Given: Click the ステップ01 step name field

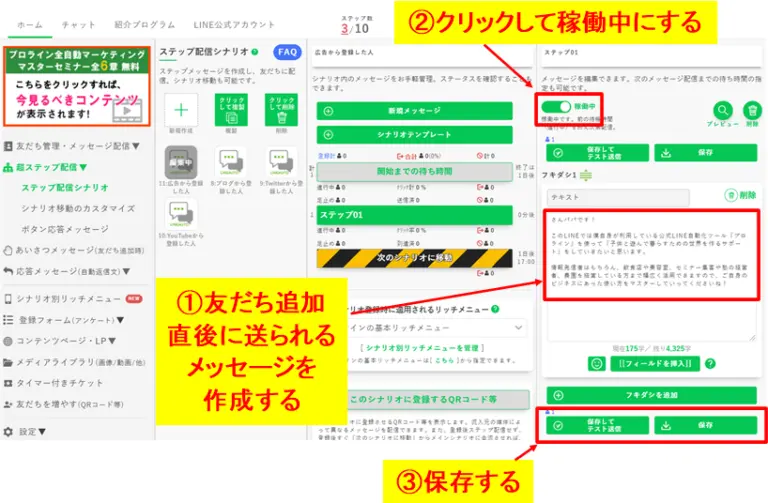Looking at the screenshot, I should tap(652, 55).
